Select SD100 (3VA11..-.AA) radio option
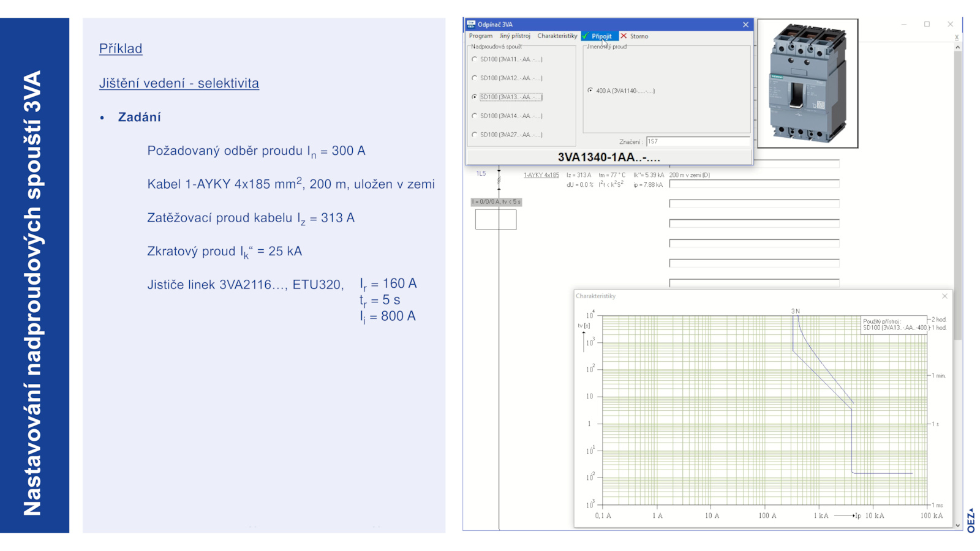The width and height of the screenshot is (980, 551). 507,59
